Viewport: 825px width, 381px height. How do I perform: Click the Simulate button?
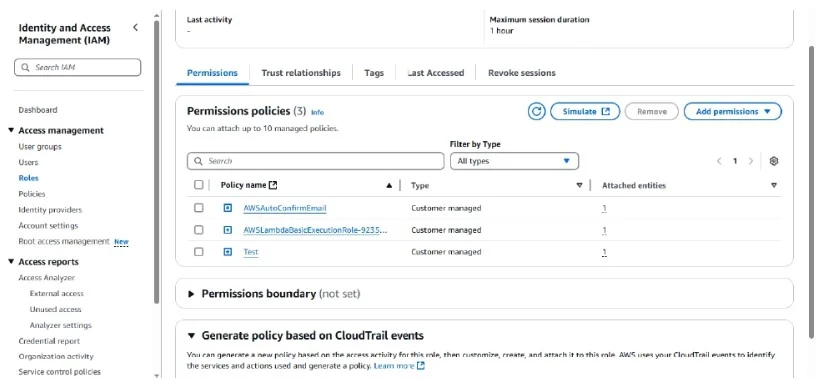(x=585, y=112)
